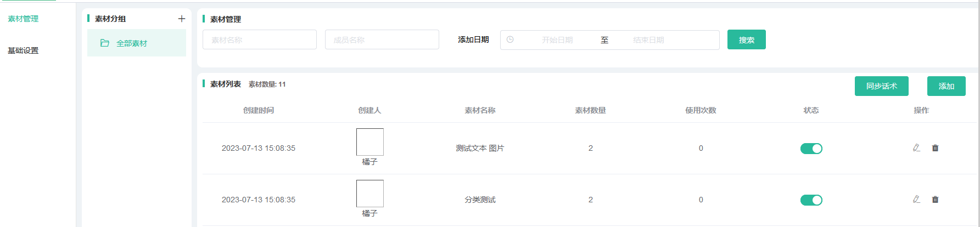Click into the 成员名称 input box
The width and height of the screenshot is (980, 227).
[x=382, y=40]
